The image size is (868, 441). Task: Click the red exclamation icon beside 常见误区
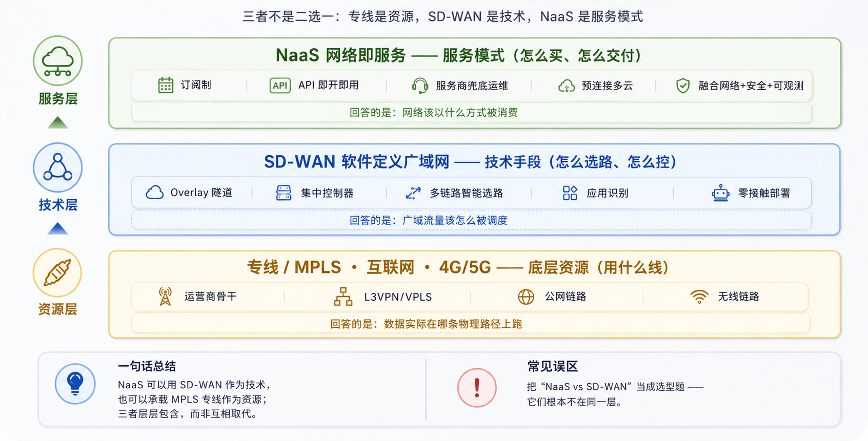477,388
